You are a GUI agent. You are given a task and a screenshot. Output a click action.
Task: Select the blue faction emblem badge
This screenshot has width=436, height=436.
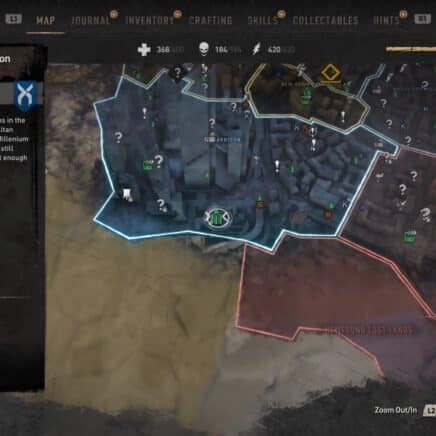25,93
